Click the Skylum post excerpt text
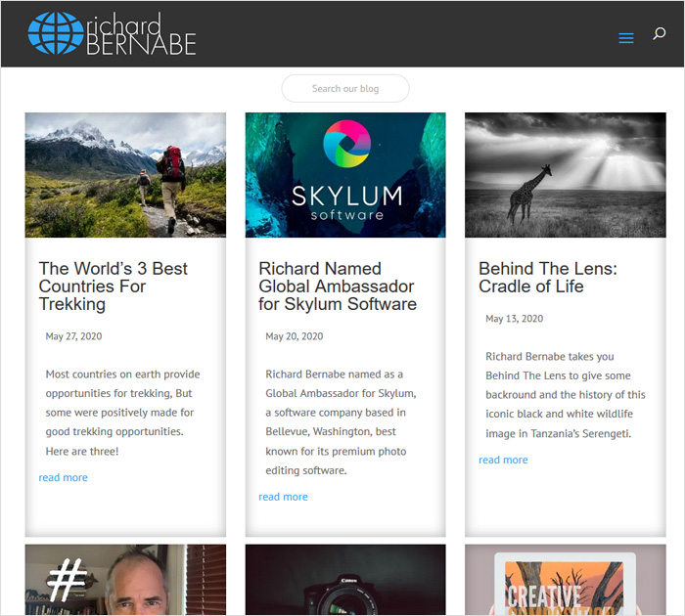Screen dimensions: 685x616 pos(341,422)
